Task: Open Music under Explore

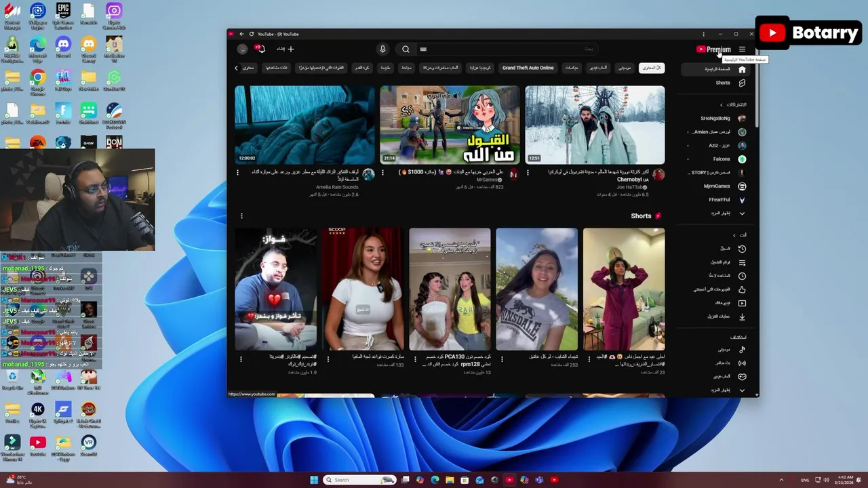Action: point(714,350)
